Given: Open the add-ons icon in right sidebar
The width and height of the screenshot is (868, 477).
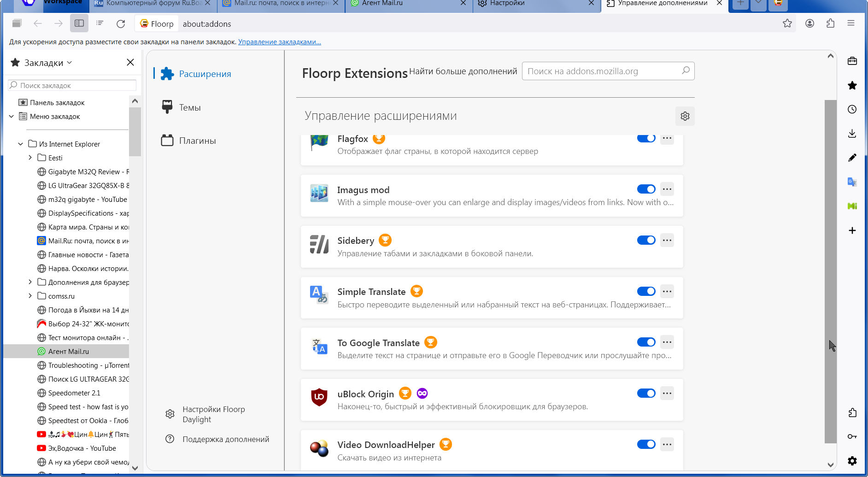Looking at the screenshot, I should 852,412.
